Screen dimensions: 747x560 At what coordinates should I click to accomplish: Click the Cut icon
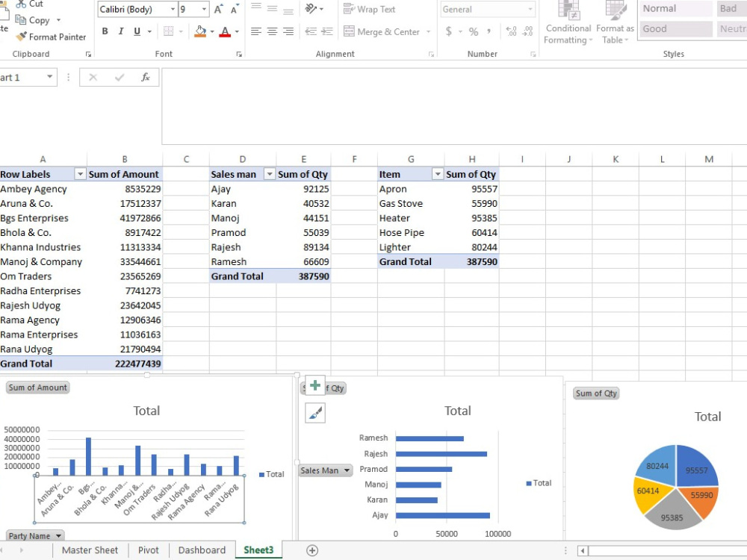click(x=21, y=4)
